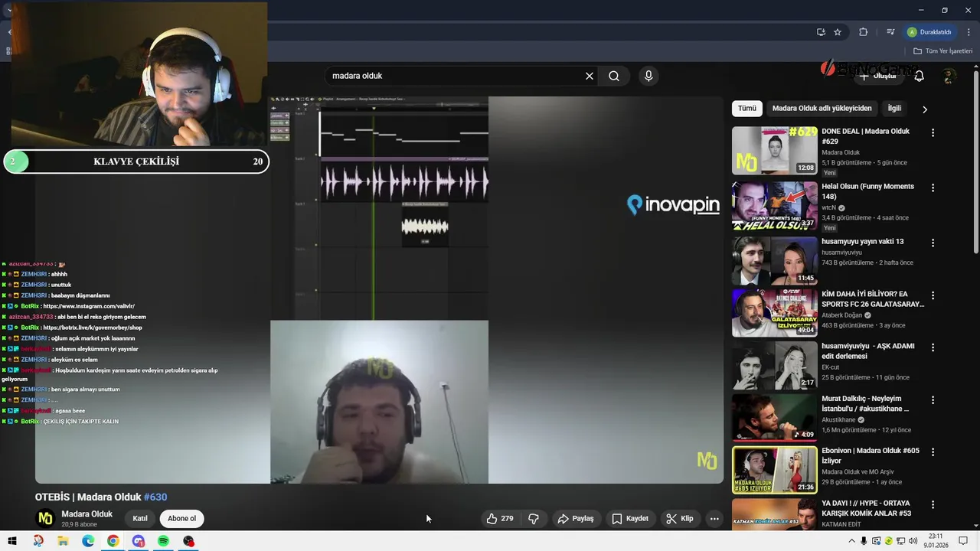Open options menu for Helal Olsun video

coord(933,188)
